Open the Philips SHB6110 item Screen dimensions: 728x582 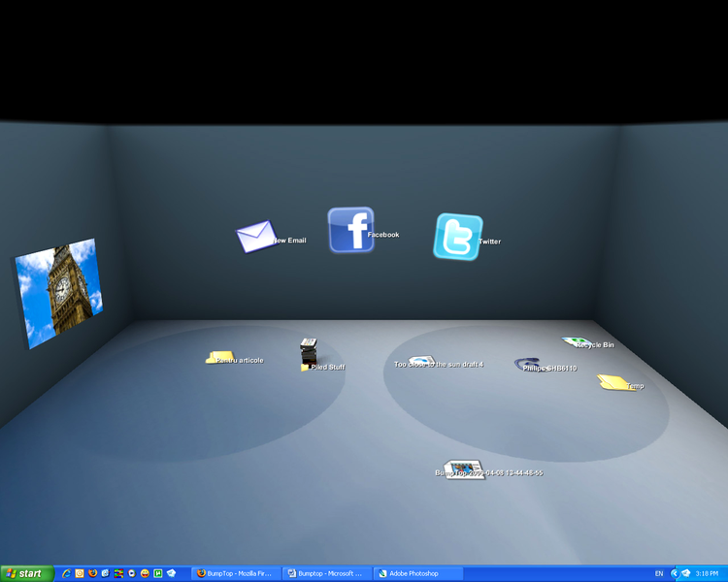(x=527, y=364)
